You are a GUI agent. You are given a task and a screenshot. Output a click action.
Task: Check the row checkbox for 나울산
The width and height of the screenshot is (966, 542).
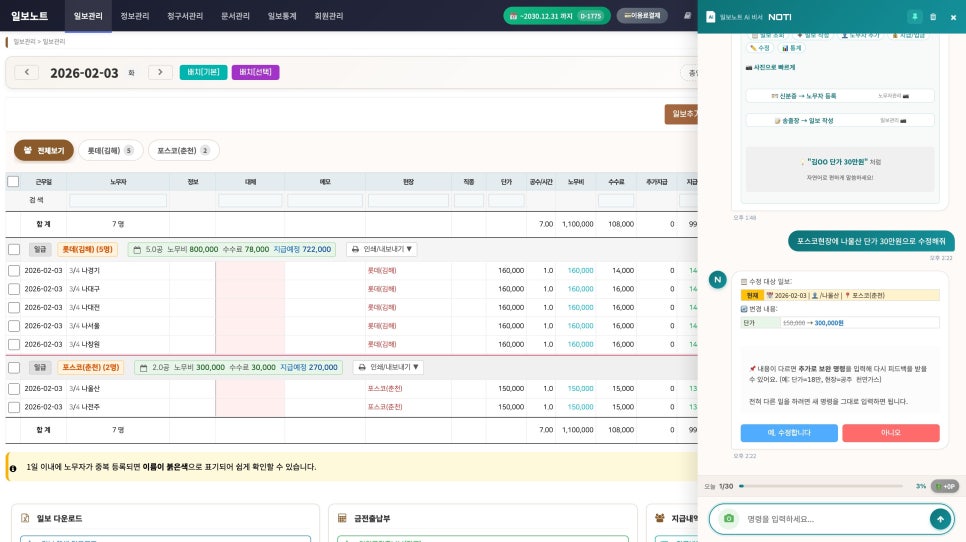14,388
